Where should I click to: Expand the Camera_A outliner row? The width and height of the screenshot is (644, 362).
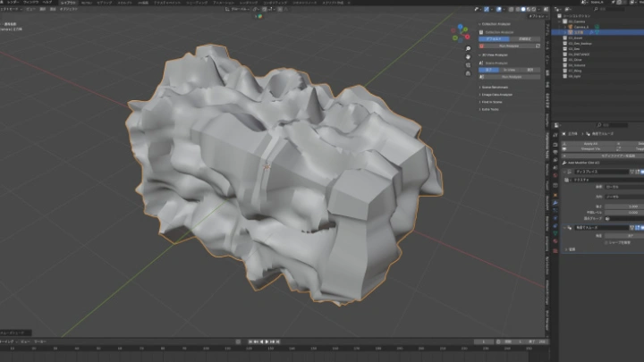click(x=565, y=27)
